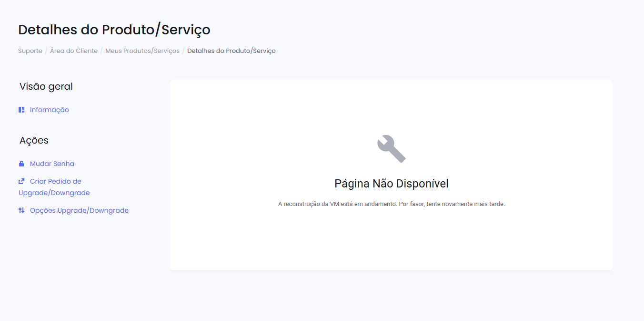644x321 pixels.
Task: Navigate to Suporte in the breadcrumb
Action: coord(30,51)
